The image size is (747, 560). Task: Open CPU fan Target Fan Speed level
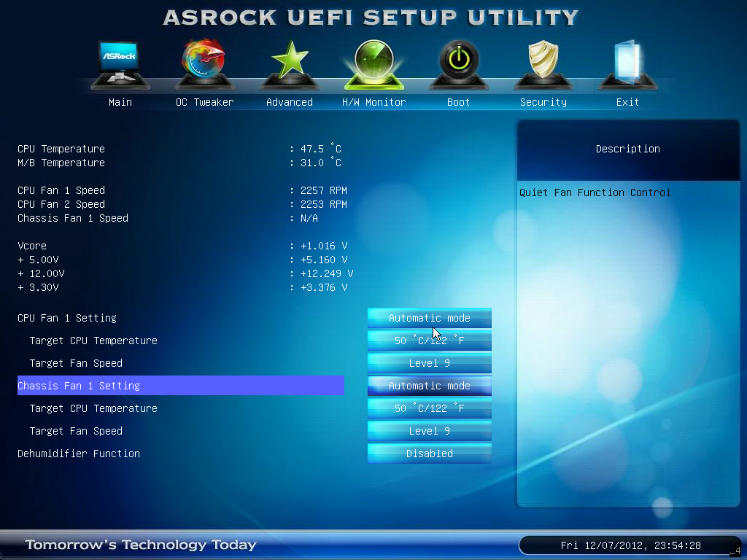coord(429,363)
